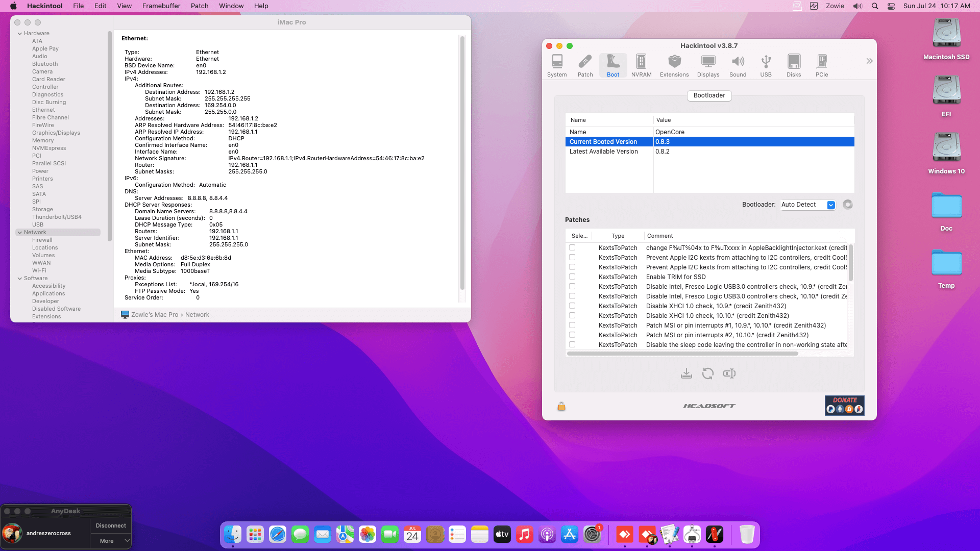980x551 pixels.
Task: Click the rename/edit icon below patches
Action: coord(729,373)
